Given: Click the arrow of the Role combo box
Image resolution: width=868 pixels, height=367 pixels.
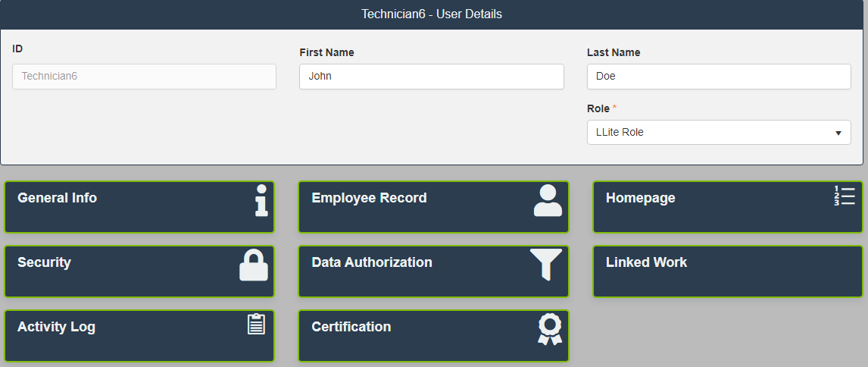Looking at the screenshot, I should (838, 133).
